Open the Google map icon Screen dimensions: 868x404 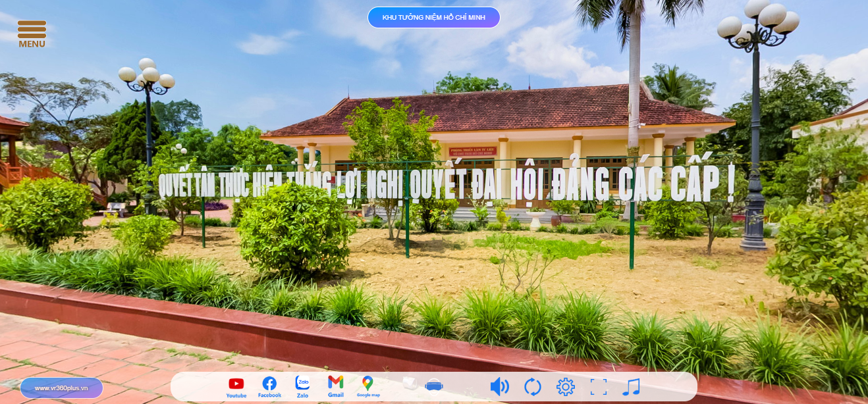pos(368,386)
